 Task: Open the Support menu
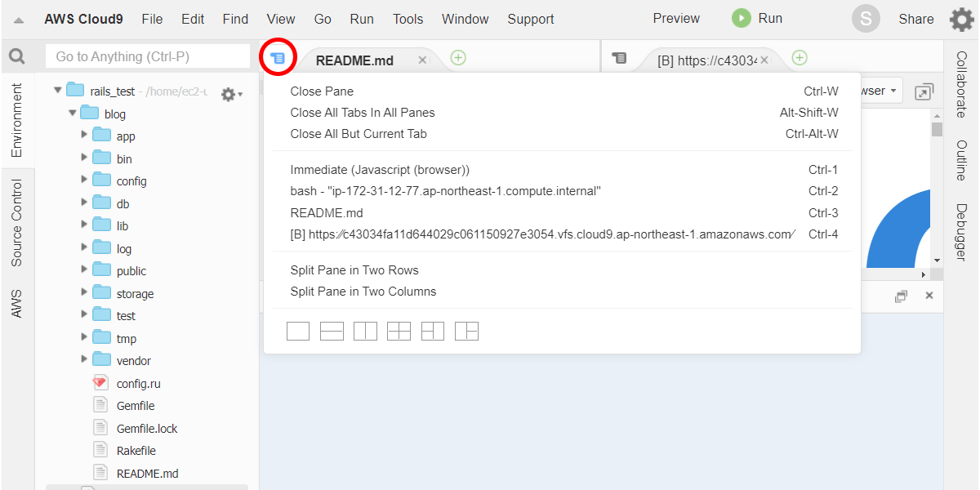[x=531, y=19]
